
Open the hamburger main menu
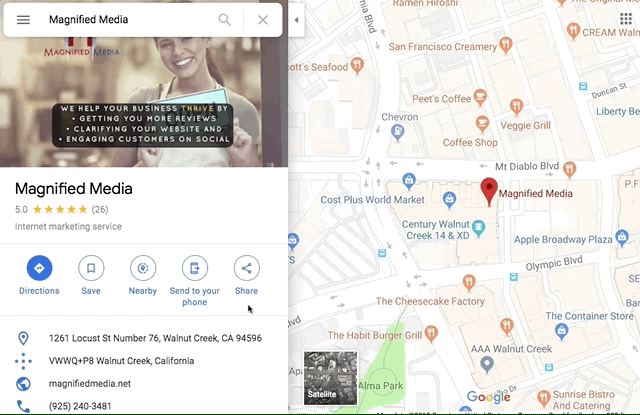click(23, 20)
